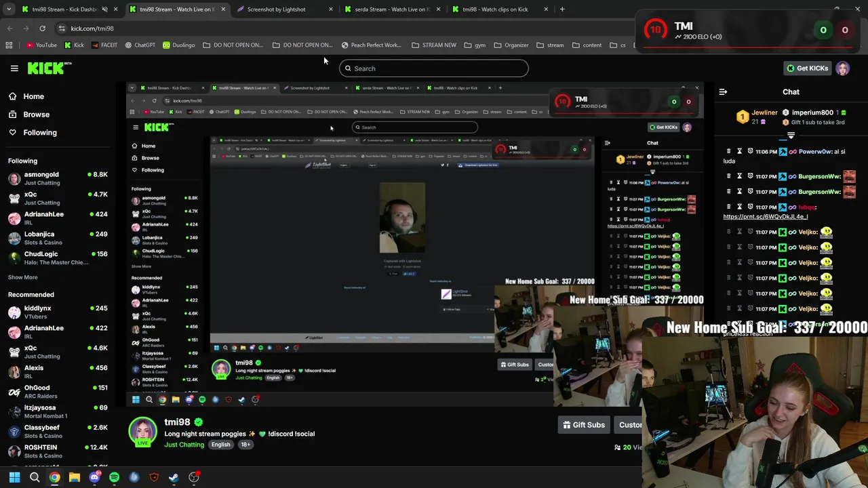
Task: Open the Duolingo bookmark
Action: [x=179, y=45]
